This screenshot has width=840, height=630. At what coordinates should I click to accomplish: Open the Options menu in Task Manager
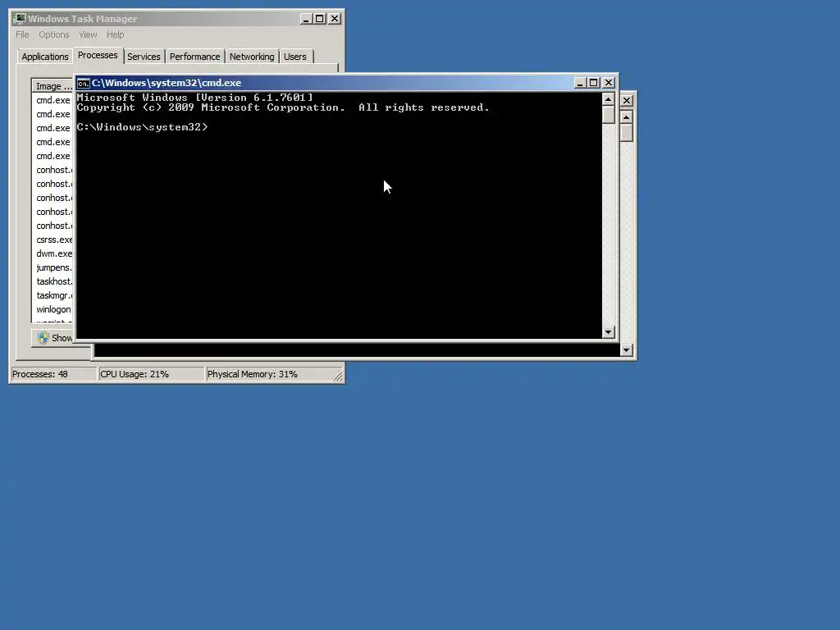(53, 34)
